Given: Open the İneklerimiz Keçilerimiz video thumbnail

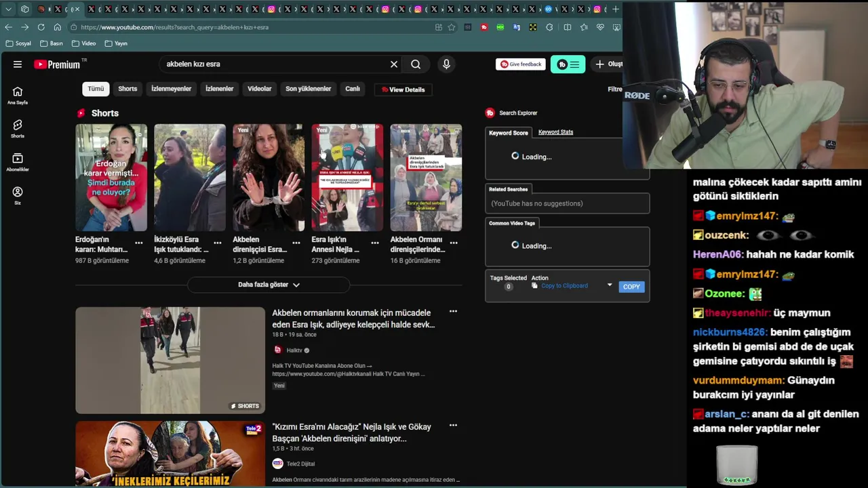Looking at the screenshot, I should [170, 453].
